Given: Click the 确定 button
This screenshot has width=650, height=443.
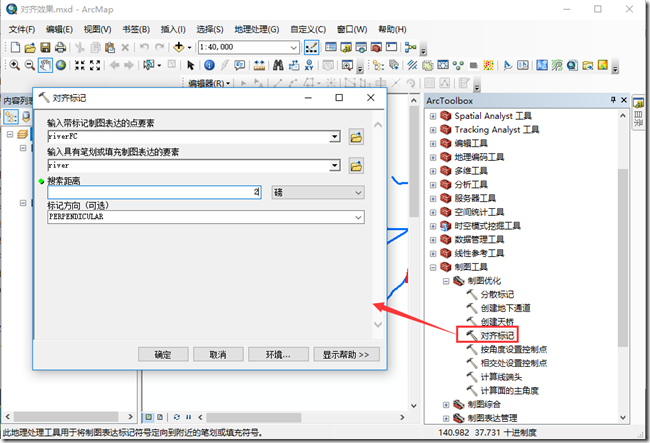Looking at the screenshot, I should coord(163,355).
